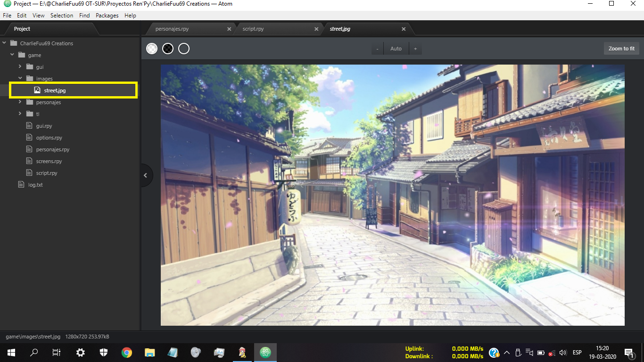Viewport: 644px width, 362px height.
Task: Open Windows Security shield in taskbar
Action: [104, 352]
